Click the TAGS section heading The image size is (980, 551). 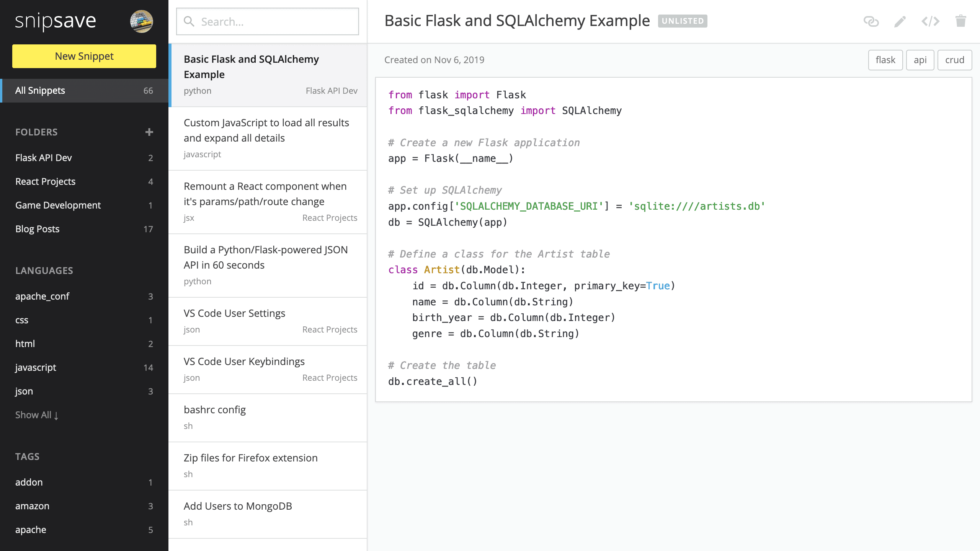tap(27, 456)
